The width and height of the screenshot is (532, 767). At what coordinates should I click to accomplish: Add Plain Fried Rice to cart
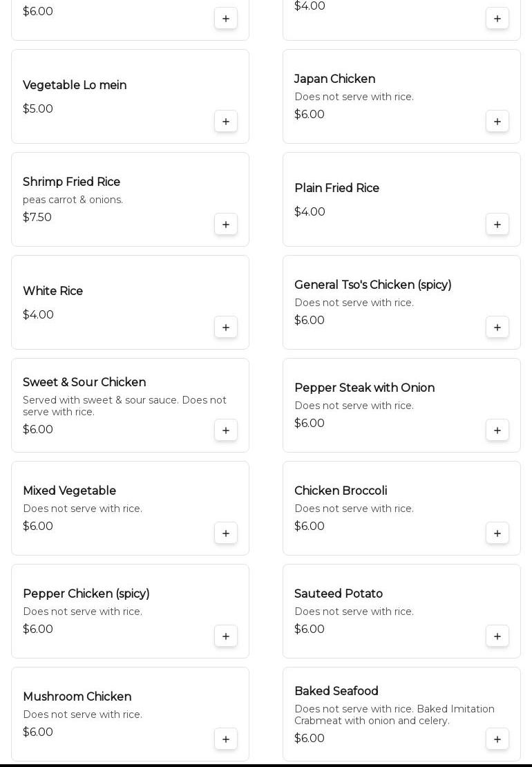[x=497, y=225]
